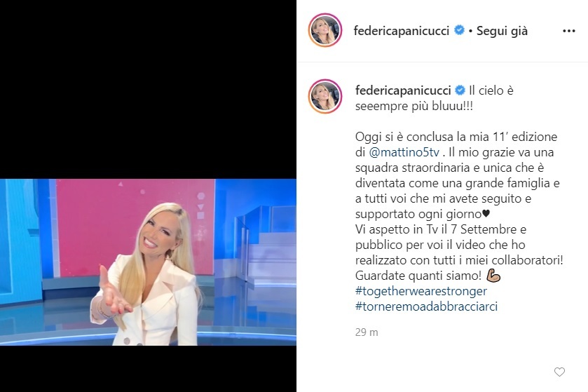Click the flexed bicep emoji in caption
The width and height of the screenshot is (588, 392).
pyautogui.click(x=493, y=276)
